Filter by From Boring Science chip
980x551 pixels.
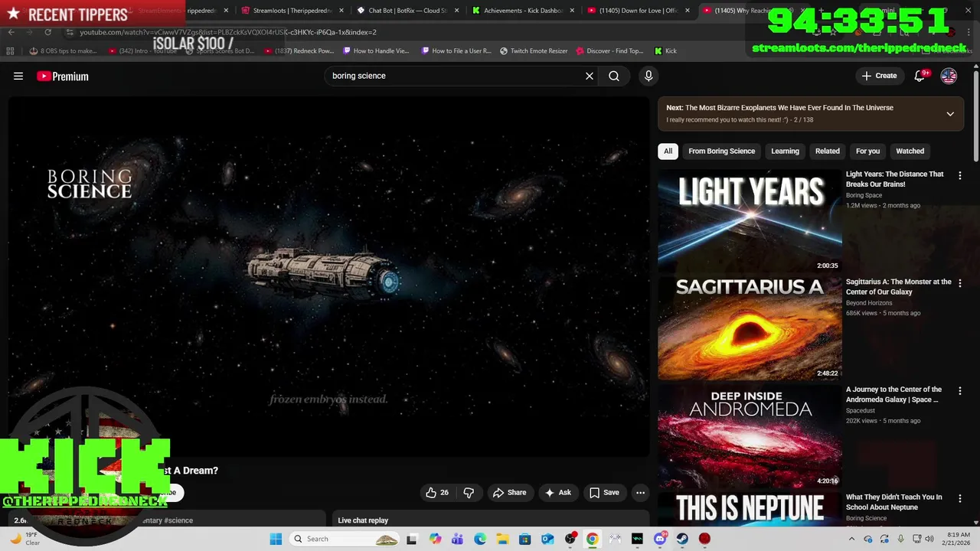(x=721, y=151)
